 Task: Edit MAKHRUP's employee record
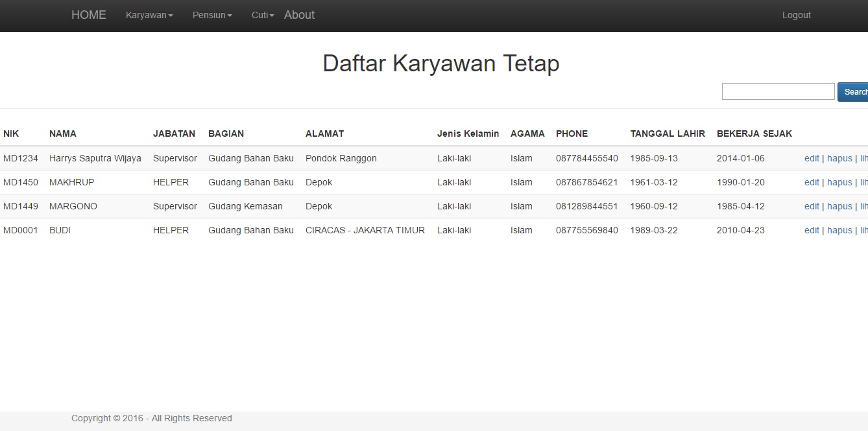pos(812,182)
